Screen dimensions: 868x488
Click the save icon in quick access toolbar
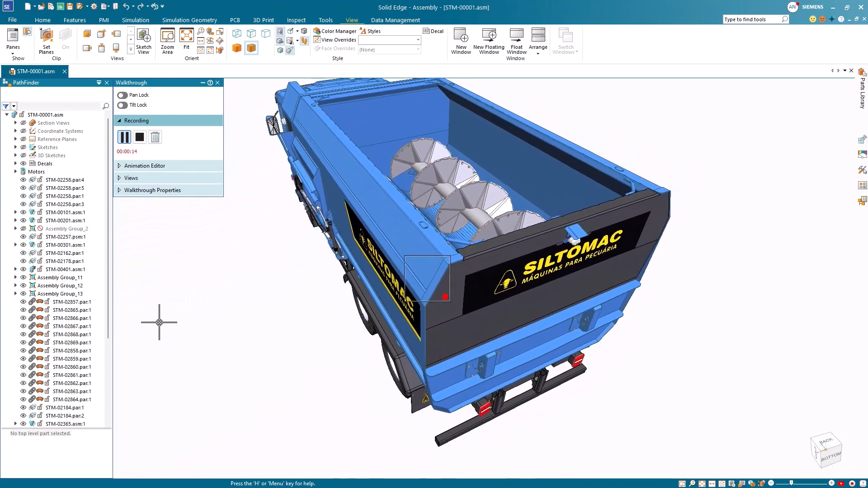pos(70,7)
